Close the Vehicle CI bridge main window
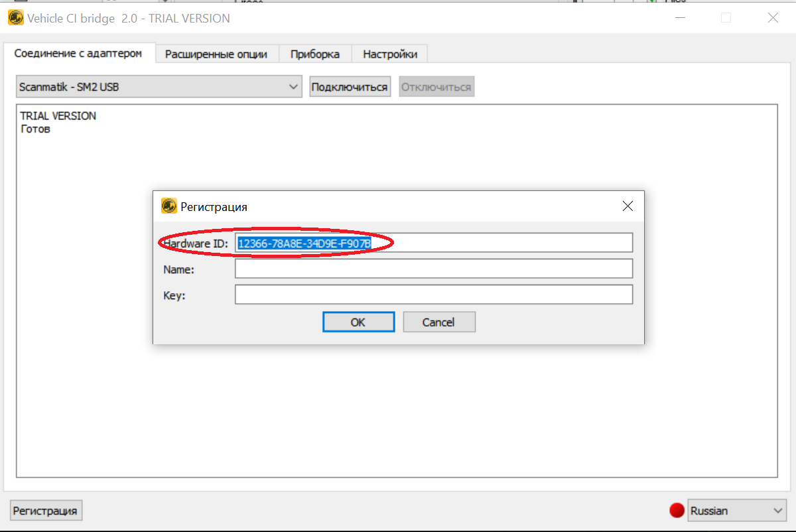 click(773, 18)
